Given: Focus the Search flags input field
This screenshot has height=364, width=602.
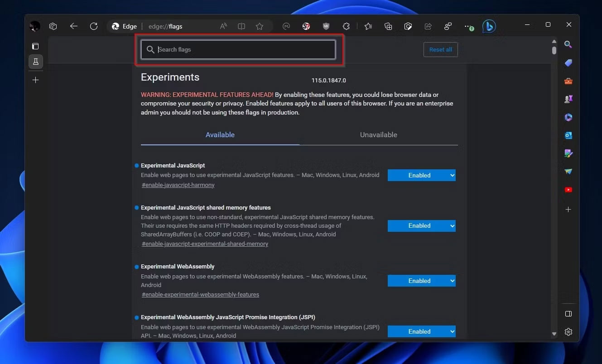Looking at the screenshot, I should tap(238, 50).
